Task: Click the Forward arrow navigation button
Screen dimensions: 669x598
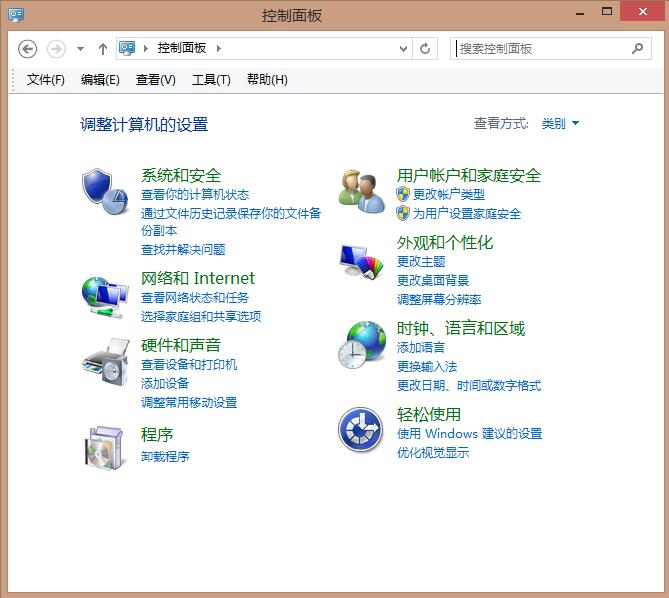Action: pos(56,49)
